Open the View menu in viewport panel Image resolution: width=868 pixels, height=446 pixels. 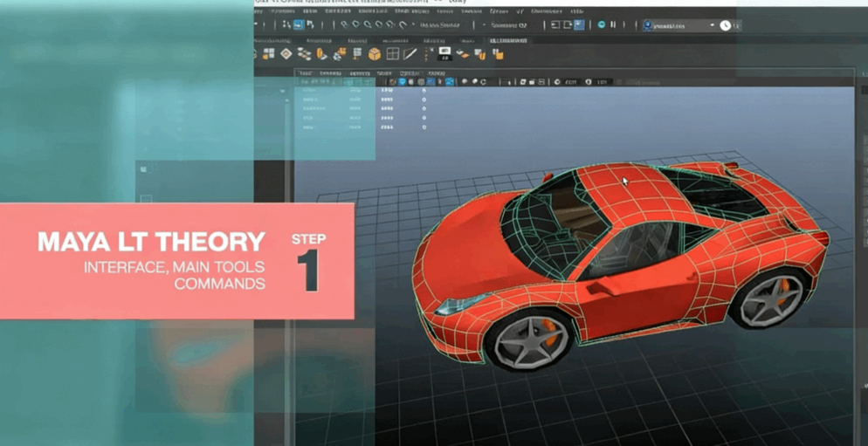pos(305,73)
